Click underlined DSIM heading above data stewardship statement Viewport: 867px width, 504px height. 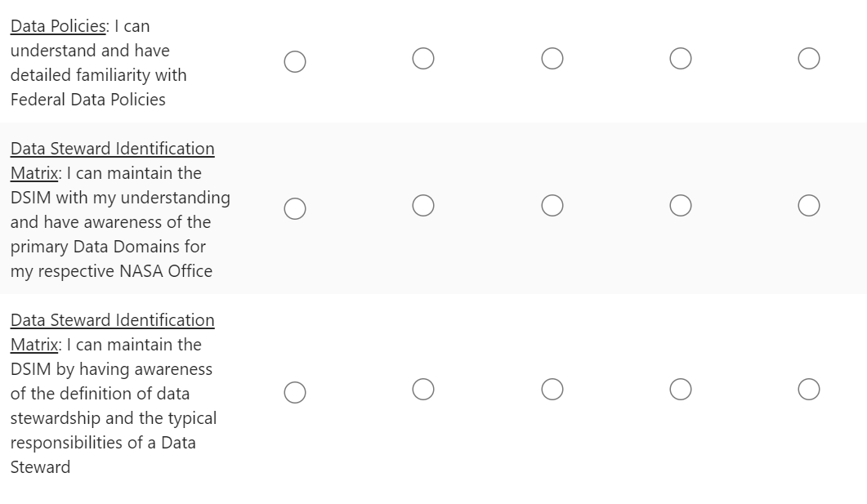click(112, 320)
